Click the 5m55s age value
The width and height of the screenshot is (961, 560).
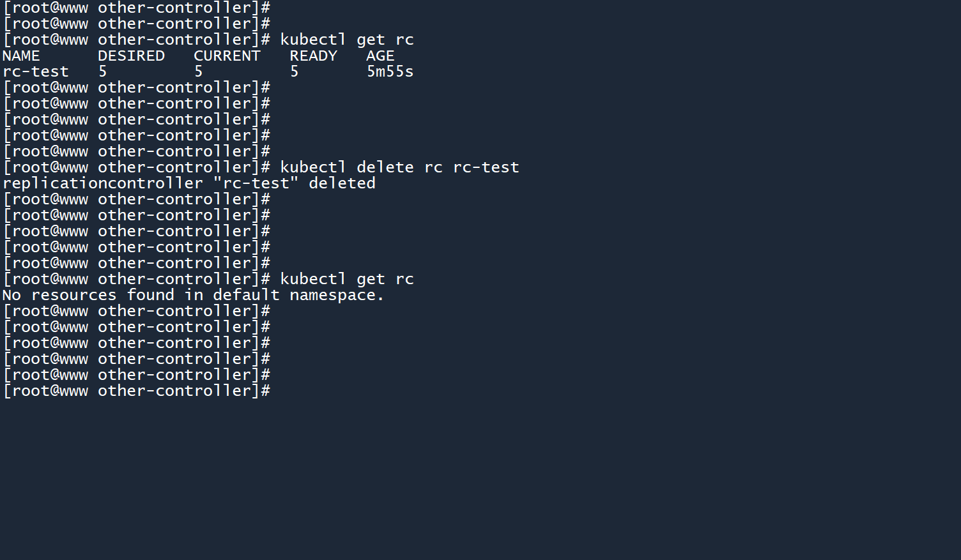390,72
